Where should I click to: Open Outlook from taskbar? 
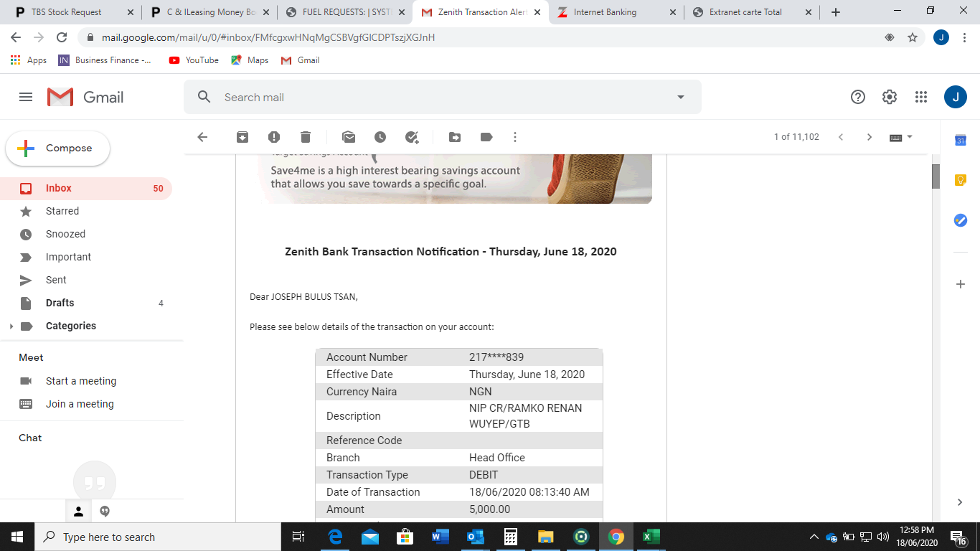click(x=475, y=537)
